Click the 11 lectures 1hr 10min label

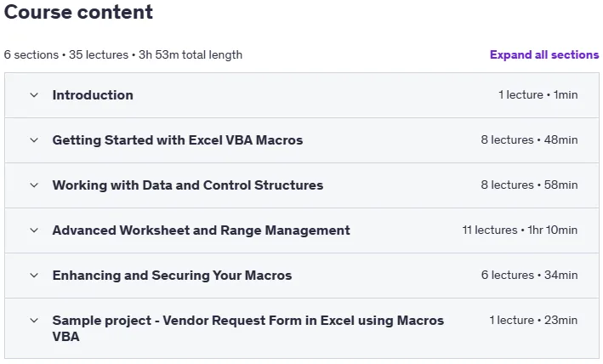[520, 230]
